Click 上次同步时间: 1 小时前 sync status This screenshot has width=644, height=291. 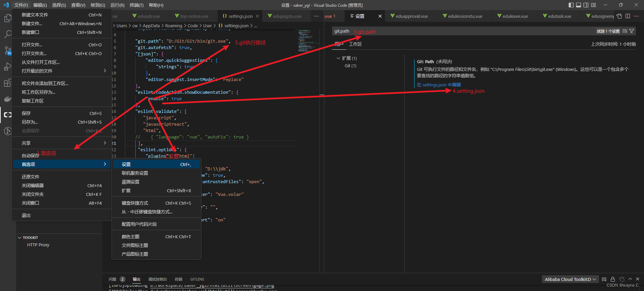[613, 44]
